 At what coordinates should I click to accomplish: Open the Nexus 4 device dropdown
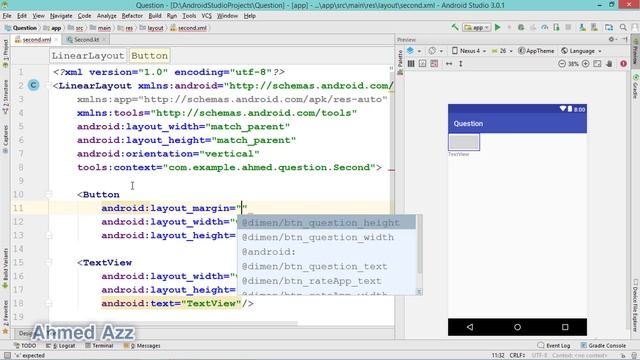pyautogui.click(x=469, y=51)
